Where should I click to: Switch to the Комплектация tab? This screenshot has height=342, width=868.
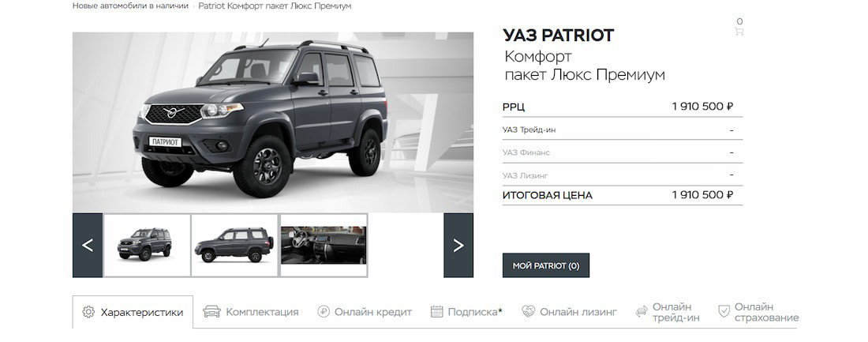(251, 312)
